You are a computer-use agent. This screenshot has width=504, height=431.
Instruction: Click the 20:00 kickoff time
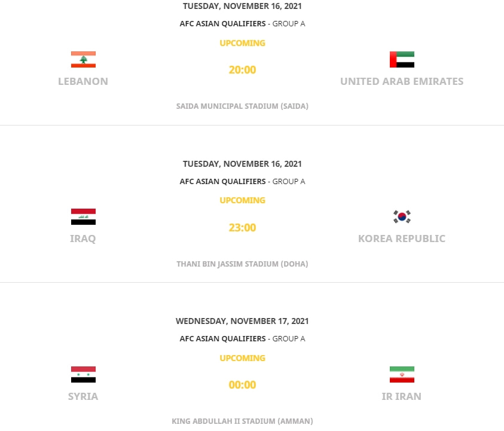242,70
